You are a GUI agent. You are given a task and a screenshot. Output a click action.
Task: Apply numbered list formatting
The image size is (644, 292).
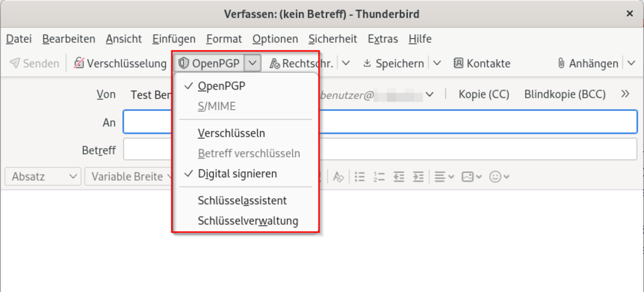click(x=379, y=177)
